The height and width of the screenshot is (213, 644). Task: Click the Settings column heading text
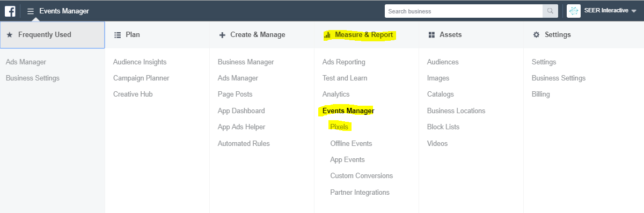pos(558,35)
